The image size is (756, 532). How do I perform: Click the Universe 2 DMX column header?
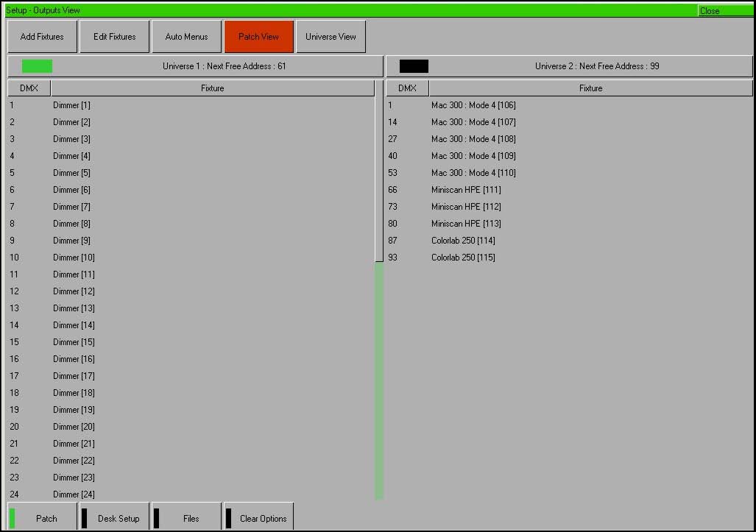(407, 88)
